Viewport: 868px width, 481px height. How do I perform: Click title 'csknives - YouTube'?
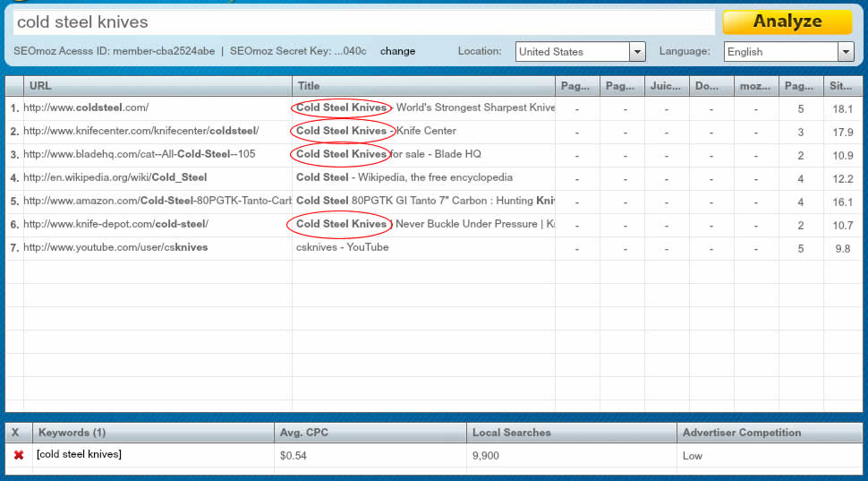click(x=342, y=248)
